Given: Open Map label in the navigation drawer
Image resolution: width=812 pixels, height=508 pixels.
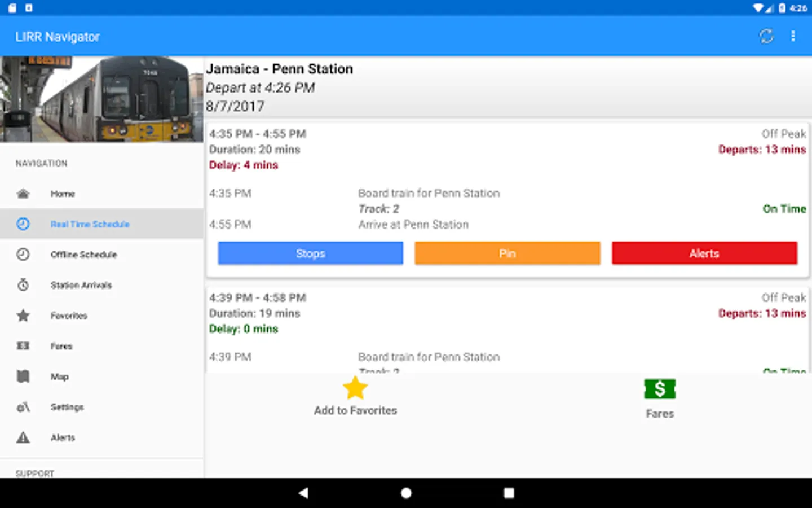Looking at the screenshot, I should pos(59,376).
